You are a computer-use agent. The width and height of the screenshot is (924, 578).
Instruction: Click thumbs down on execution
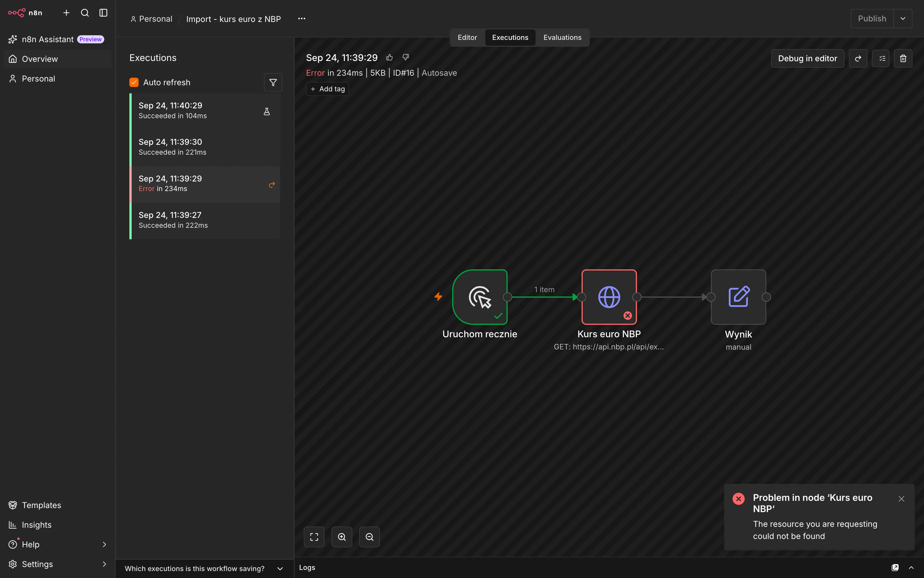(406, 57)
